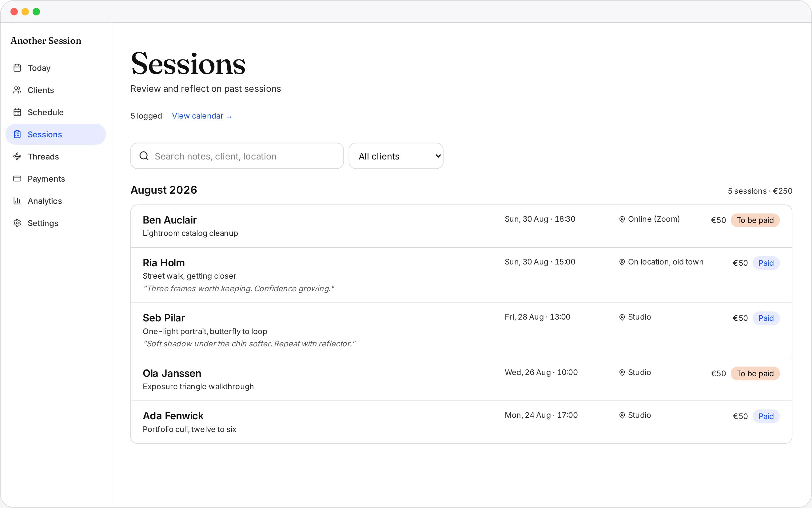The height and width of the screenshot is (508, 812).
Task: Select Sessions in the sidebar
Action: [56, 135]
